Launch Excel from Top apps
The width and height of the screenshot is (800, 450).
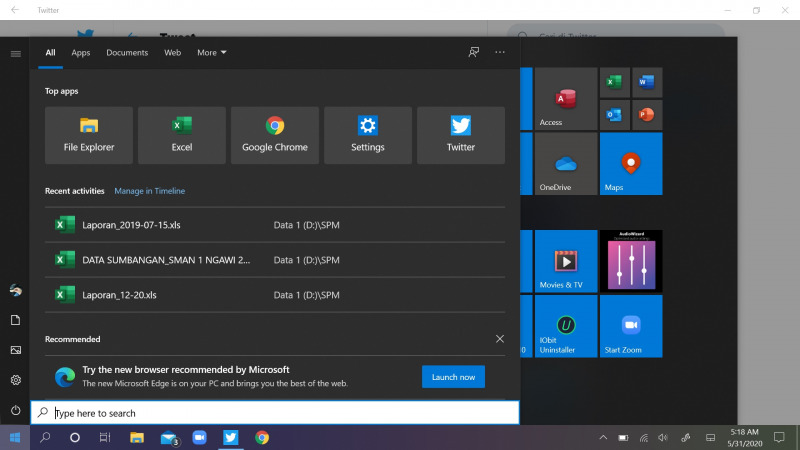point(182,135)
